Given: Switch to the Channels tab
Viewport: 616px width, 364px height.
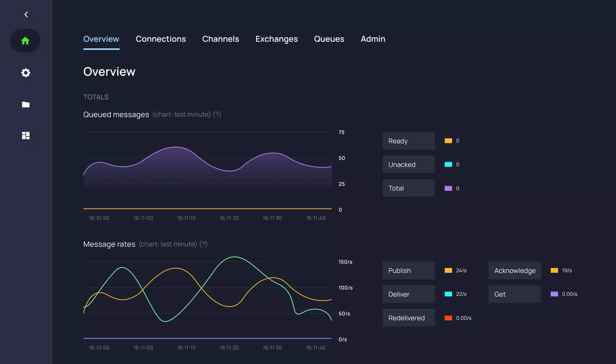Looking at the screenshot, I should (220, 39).
